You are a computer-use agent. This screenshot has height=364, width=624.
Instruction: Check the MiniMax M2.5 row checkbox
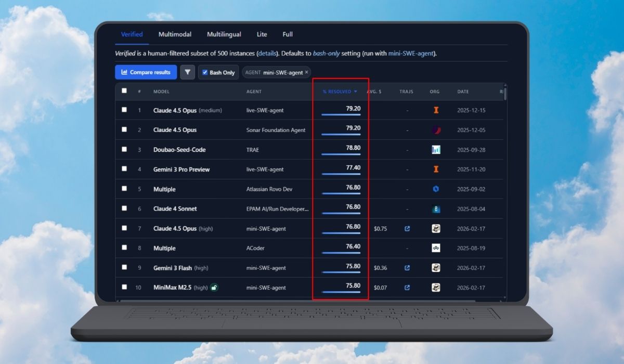click(124, 287)
